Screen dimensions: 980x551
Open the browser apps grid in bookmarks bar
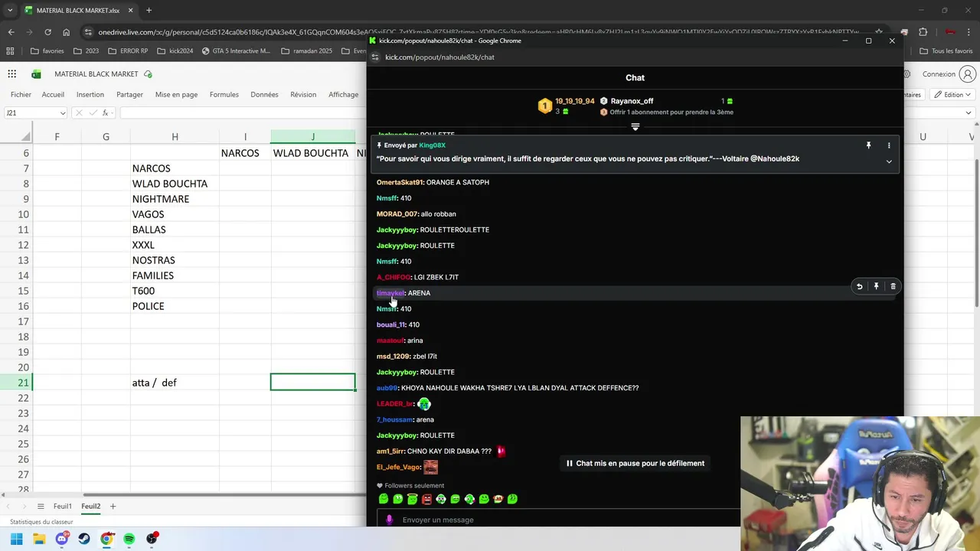pyautogui.click(x=10, y=51)
